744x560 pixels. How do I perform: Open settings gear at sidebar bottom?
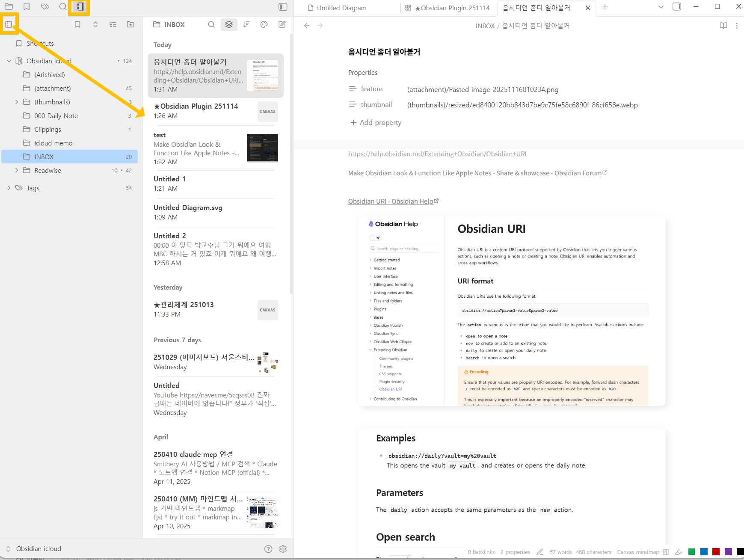point(283,549)
